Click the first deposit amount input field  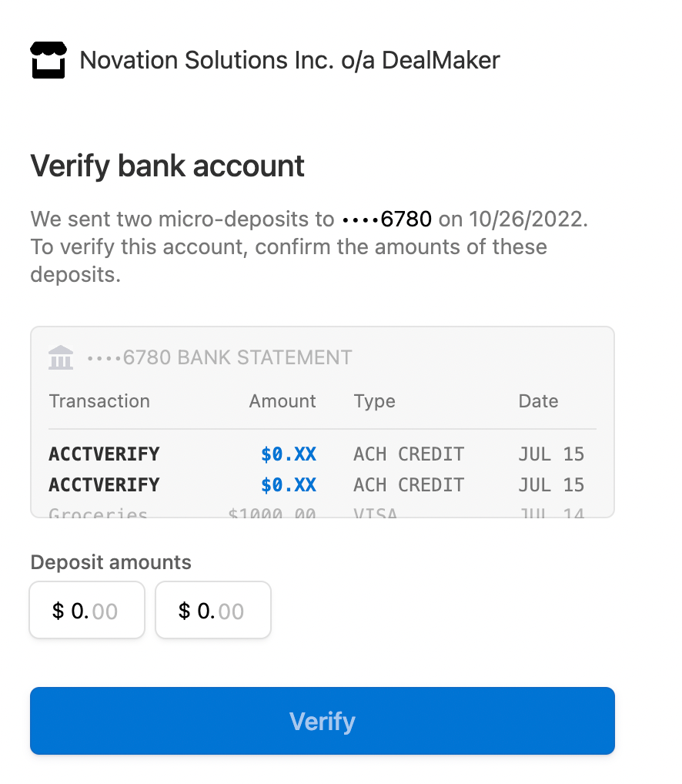pyautogui.click(x=87, y=610)
